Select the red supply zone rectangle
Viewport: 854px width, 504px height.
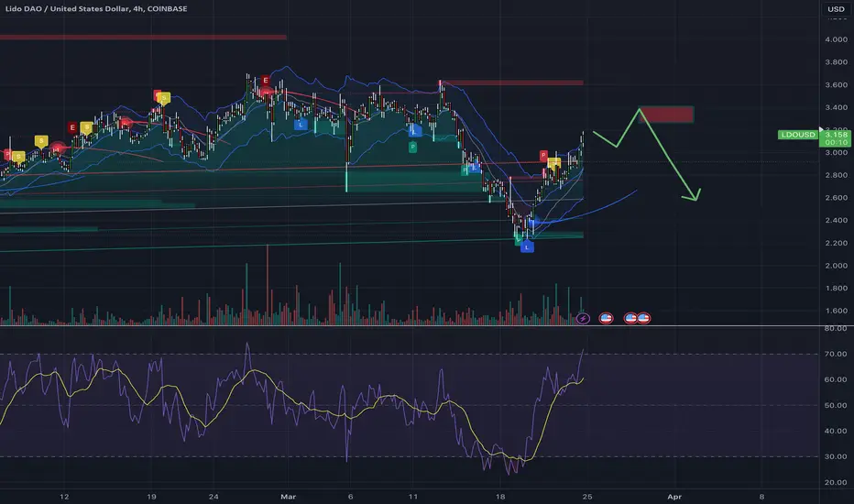point(665,115)
